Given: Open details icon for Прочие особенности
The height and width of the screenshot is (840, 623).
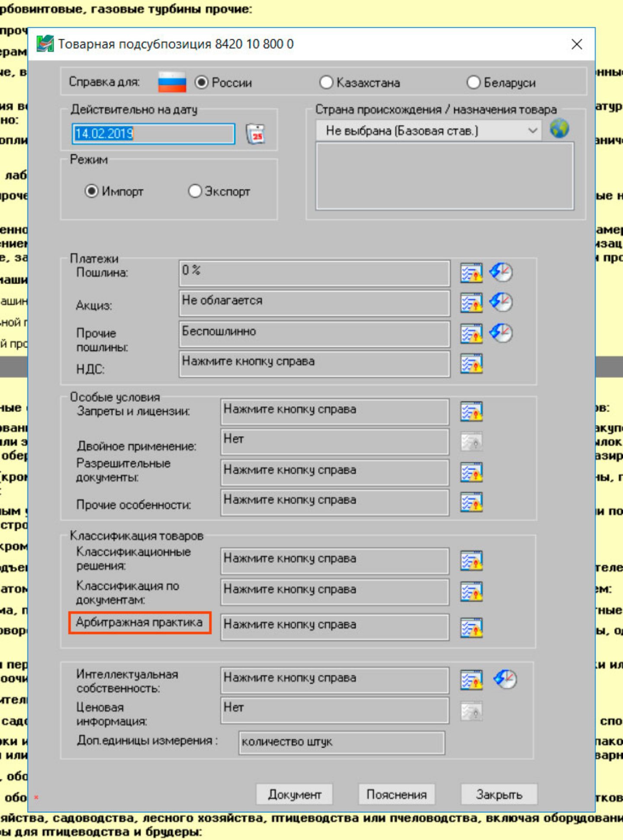Looking at the screenshot, I should [471, 502].
